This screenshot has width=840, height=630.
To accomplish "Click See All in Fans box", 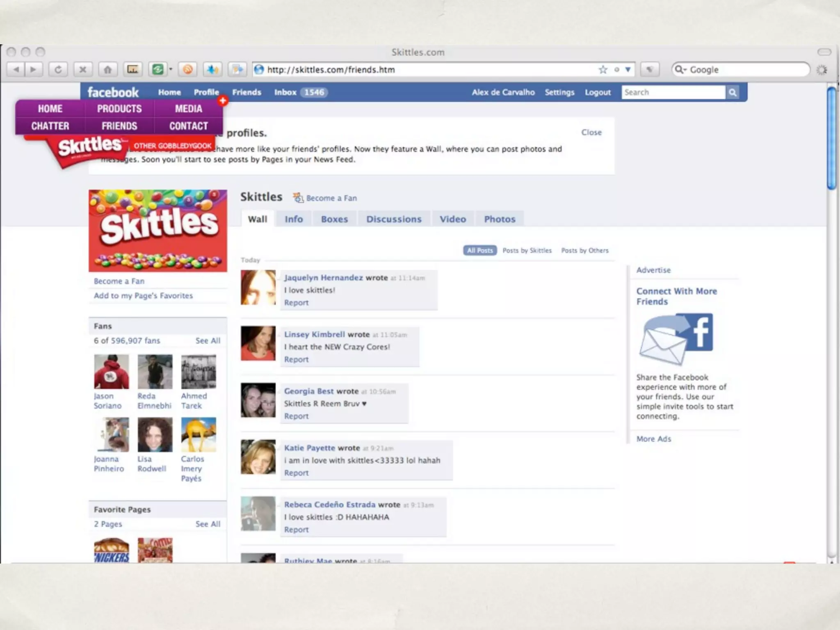I will [208, 340].
